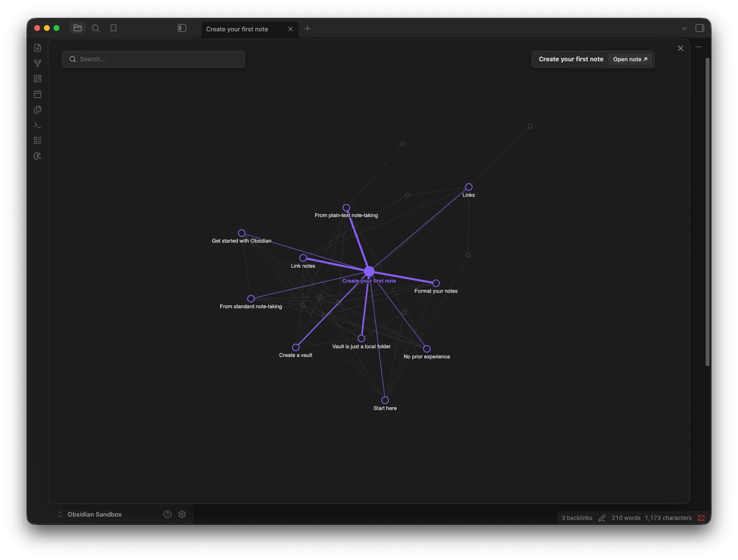
Task: Select the Create a vault node
Action: tap(296, 347)
